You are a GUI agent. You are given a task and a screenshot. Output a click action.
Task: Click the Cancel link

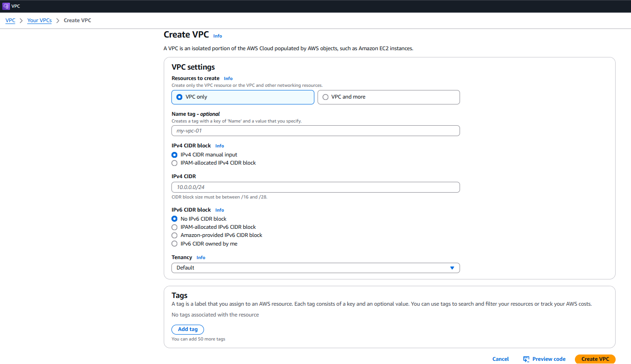[x=500, y=359]
